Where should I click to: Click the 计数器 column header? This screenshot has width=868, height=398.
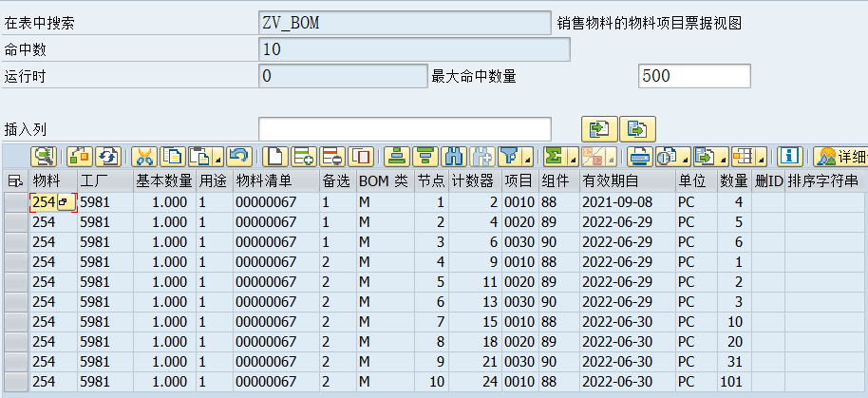point(475,181)
